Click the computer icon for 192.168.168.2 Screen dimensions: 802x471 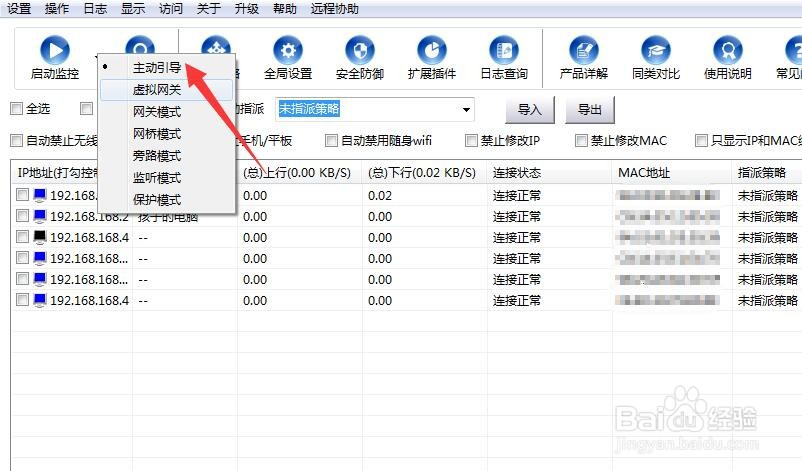40,217
